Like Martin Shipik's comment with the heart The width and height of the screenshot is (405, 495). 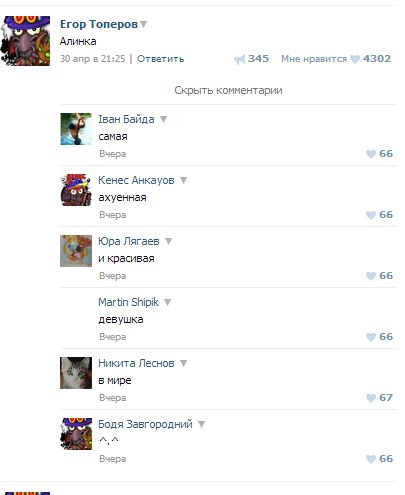[x=371, y=337]
